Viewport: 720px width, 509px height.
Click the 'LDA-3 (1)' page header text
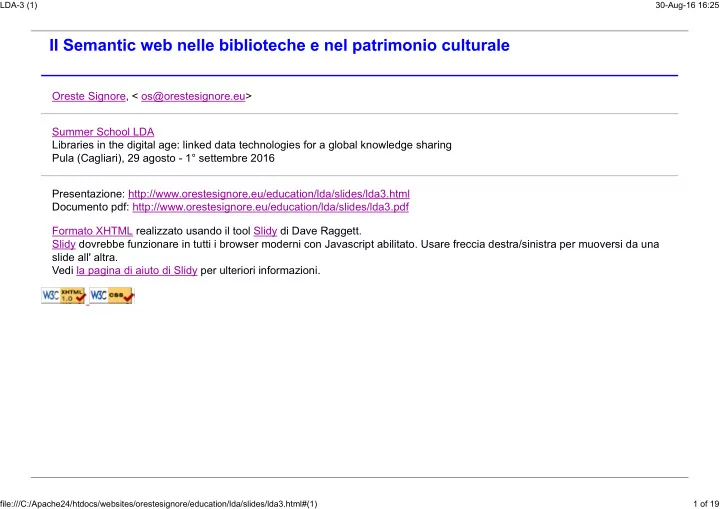pyautogui.click(x=19, y=5)
